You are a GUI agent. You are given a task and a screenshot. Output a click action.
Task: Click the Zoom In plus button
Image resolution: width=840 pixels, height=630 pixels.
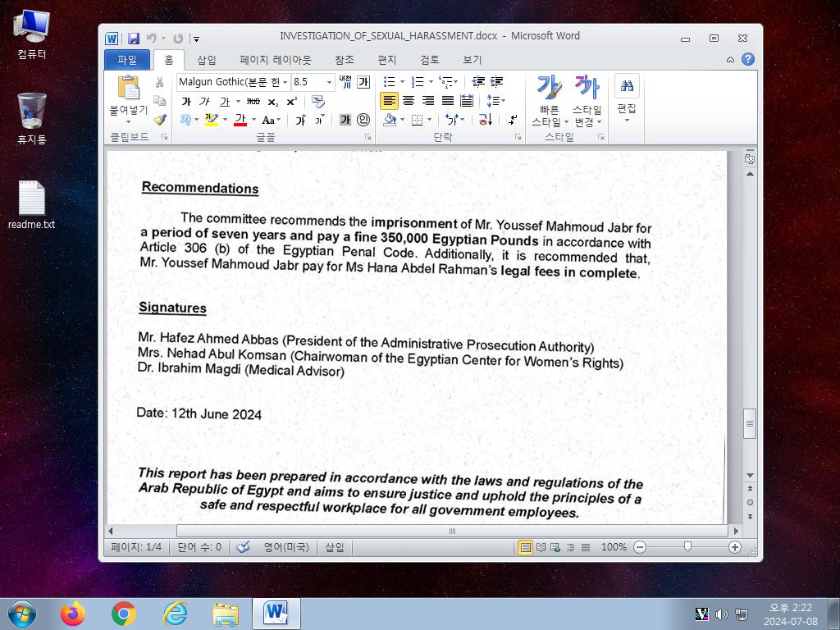(735, 547)
